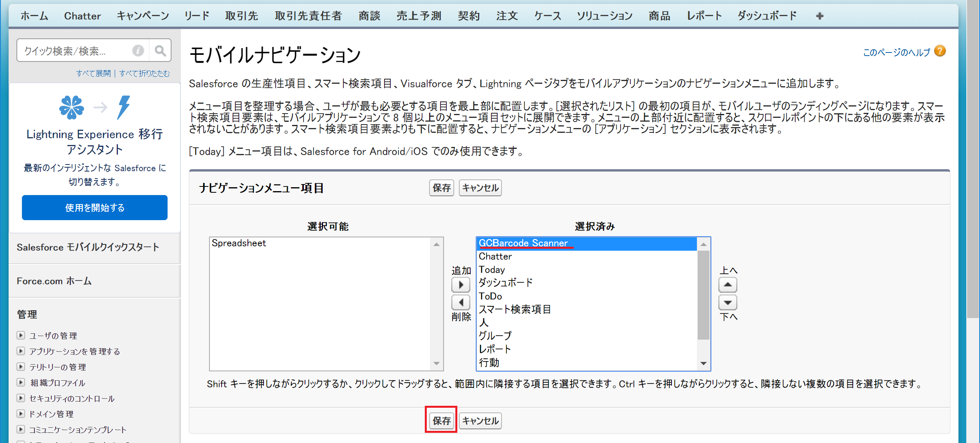Select GCBarcode Scanner in selected list

[x=587, y=243]
